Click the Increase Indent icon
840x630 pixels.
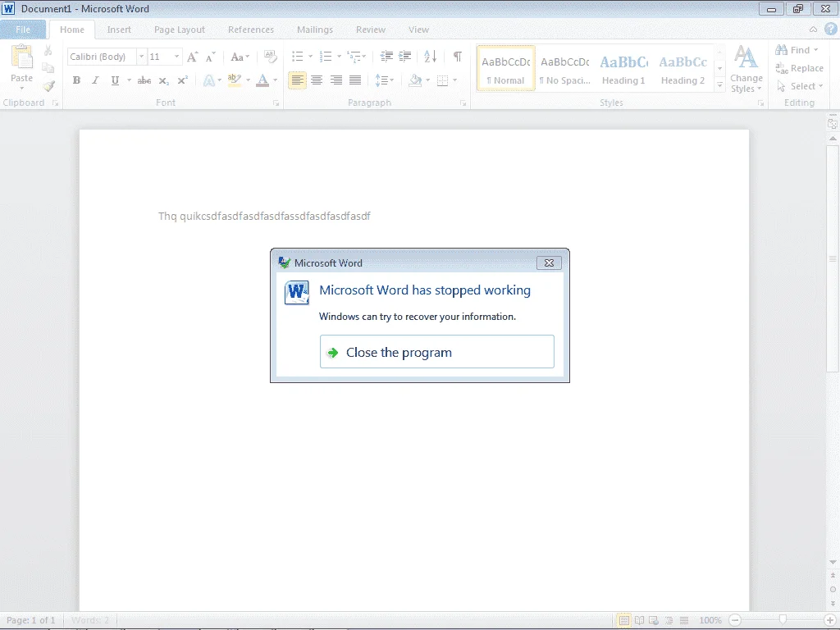coord(405,57)
